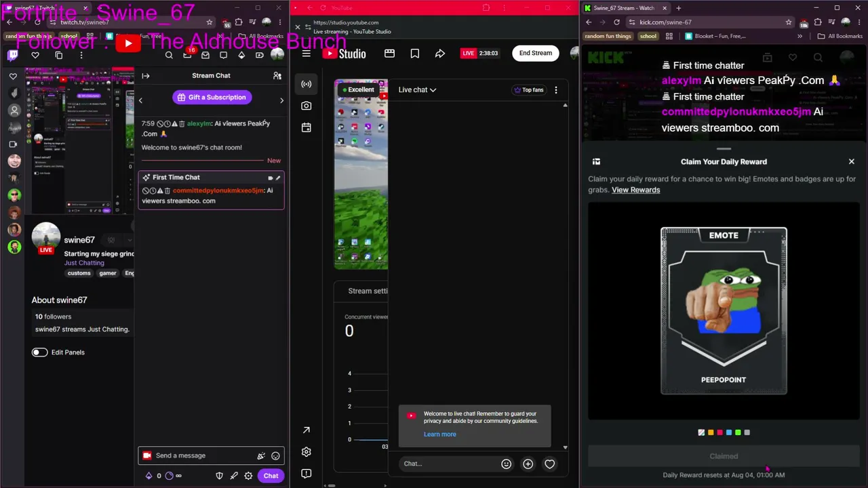Follow Learn more link in chat notice
868x488 pixels.
440,434
